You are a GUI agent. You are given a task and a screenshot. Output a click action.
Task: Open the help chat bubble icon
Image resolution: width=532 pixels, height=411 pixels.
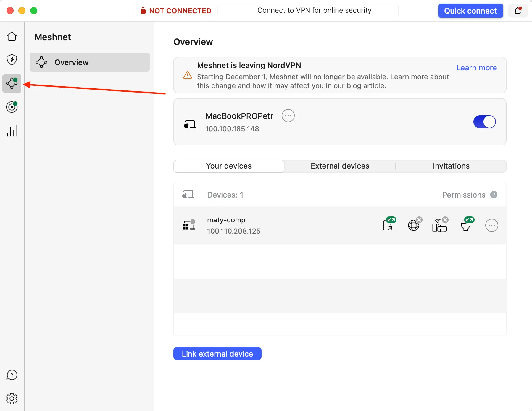click(x=12, y=375)
